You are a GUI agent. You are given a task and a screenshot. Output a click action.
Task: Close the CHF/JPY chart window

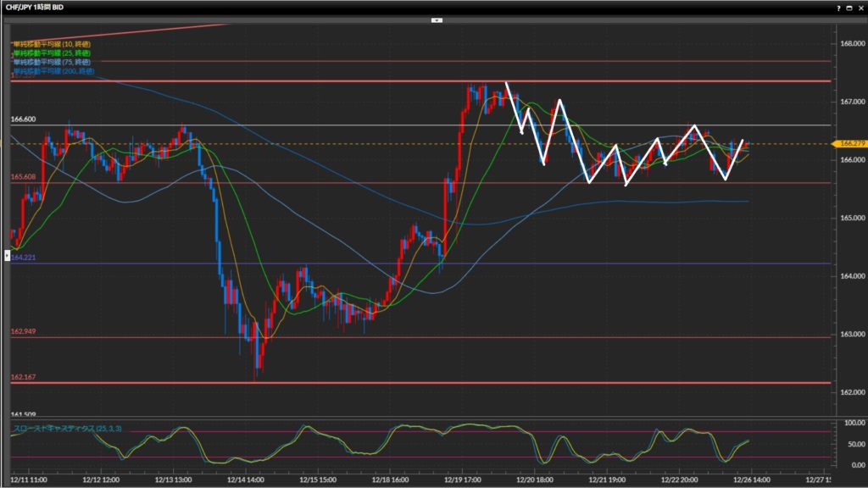(x=860, y=7)
